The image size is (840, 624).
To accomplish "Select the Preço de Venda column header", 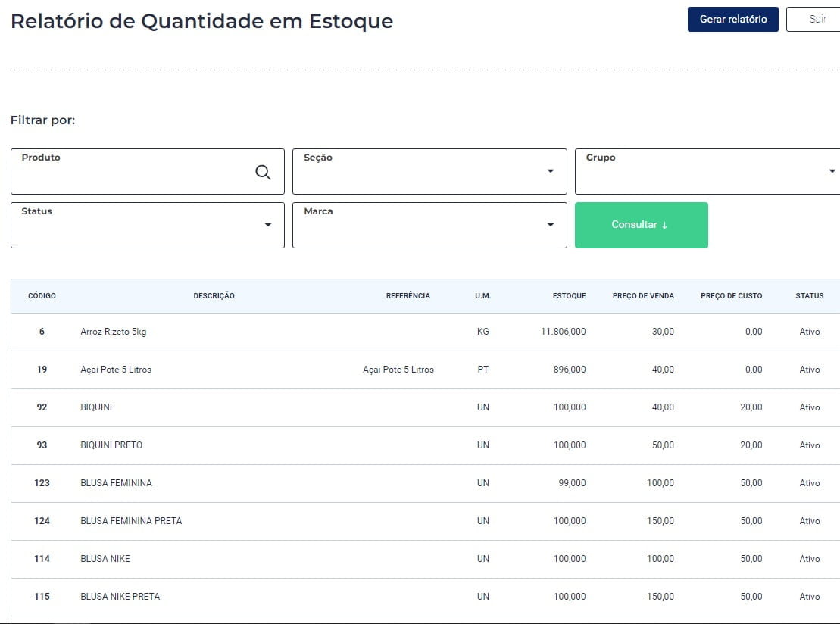I will tap(643, 296).
